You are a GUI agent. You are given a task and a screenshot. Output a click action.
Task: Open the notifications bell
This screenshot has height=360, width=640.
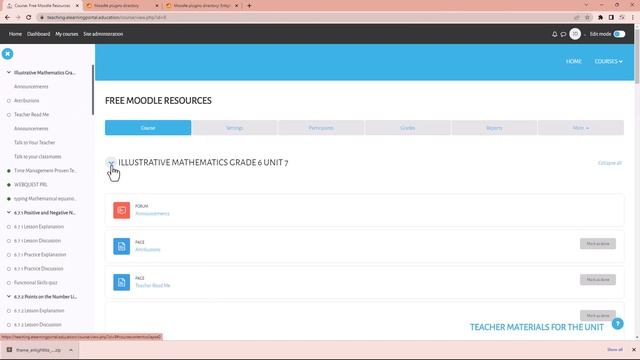click(554, 34)
